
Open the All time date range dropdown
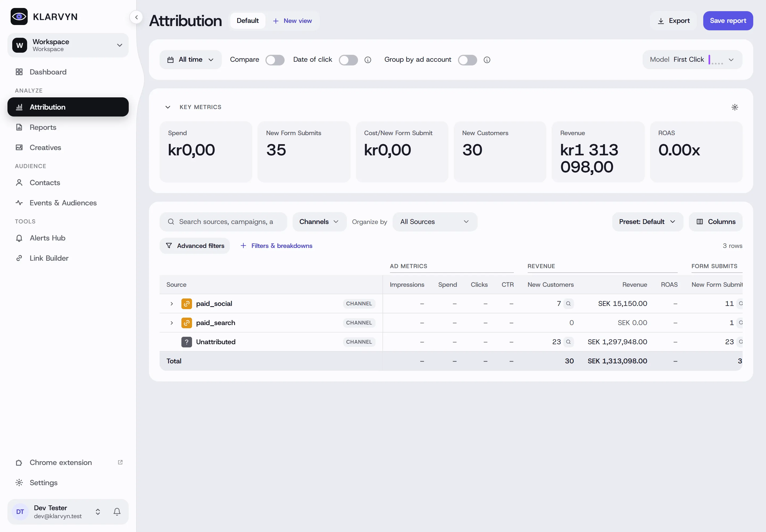[x=190, y=60]
